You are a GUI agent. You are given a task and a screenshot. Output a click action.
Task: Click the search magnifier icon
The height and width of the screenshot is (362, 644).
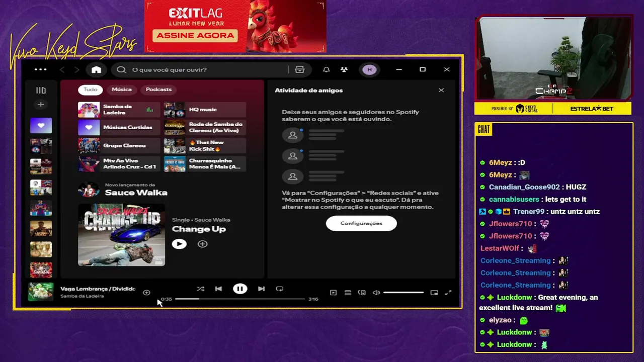[121, 70]
